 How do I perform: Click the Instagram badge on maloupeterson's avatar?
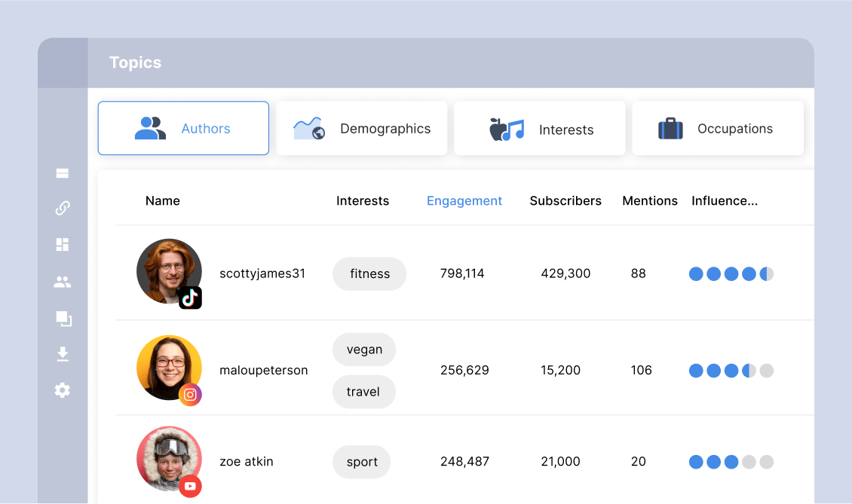(190, 394)
